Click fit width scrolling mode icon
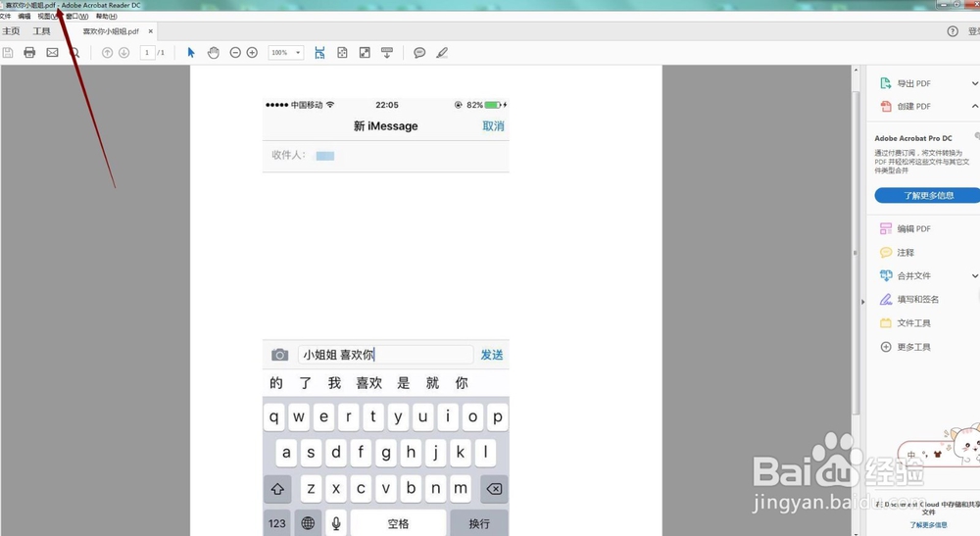 [319, 53]
